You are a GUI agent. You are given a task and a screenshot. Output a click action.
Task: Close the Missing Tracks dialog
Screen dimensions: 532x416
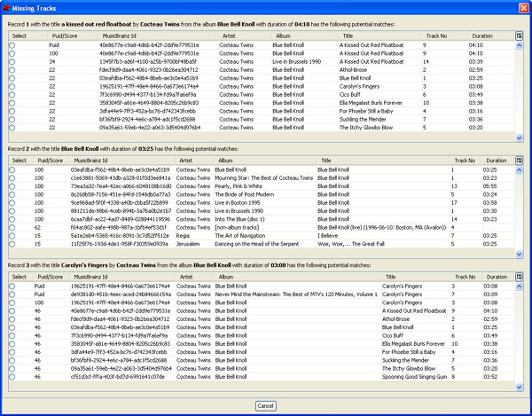(x=524, y=8)
